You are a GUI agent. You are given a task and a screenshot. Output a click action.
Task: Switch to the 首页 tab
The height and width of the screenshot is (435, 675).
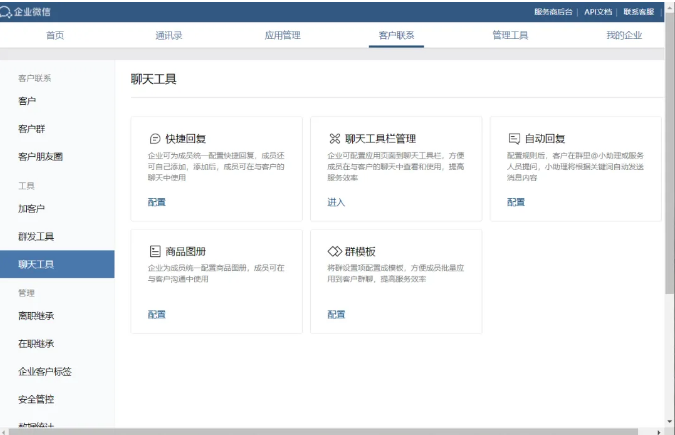pos(55,35)
